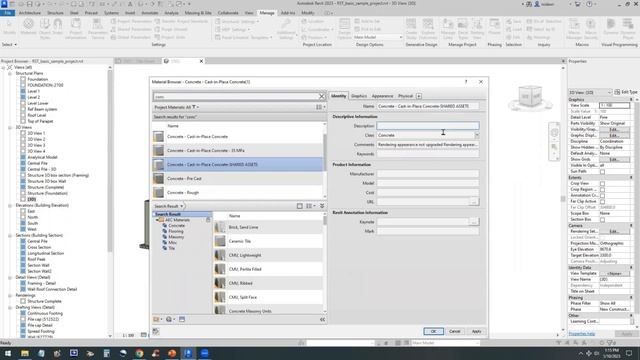Image resolution: width=640 pixels, height=360 pixels.
Task: Open the asset browser icon
Action: [182, 319]
